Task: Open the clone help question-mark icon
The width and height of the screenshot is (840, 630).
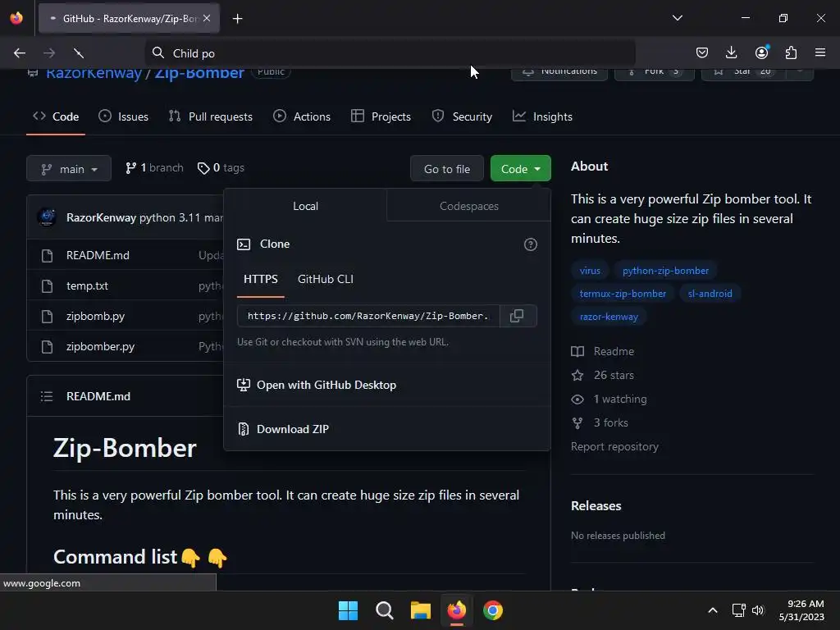Action: [530, 244]
